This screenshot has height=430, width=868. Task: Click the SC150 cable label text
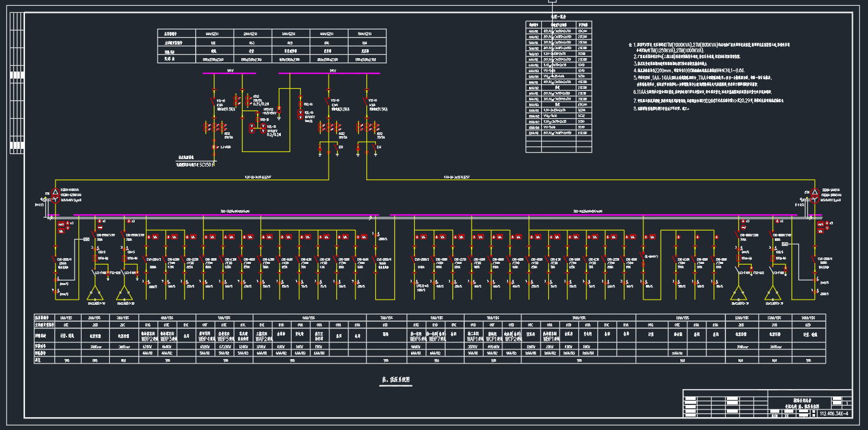[x=207, y=164]
